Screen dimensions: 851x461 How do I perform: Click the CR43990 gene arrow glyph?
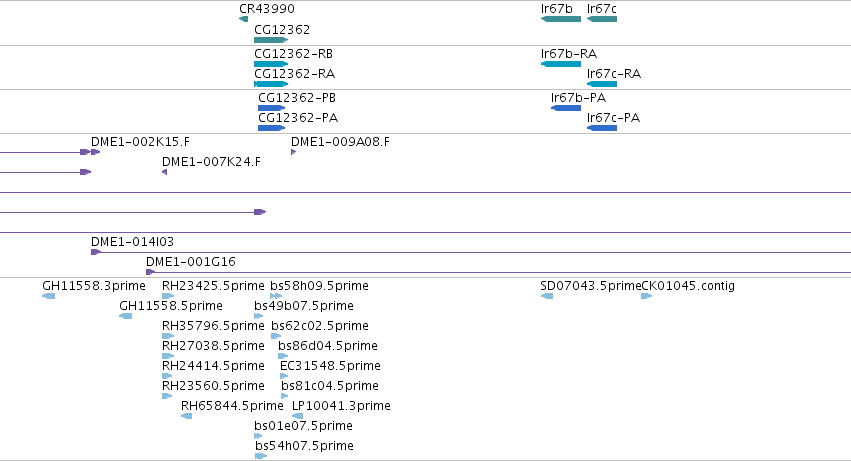coord(244,20)
